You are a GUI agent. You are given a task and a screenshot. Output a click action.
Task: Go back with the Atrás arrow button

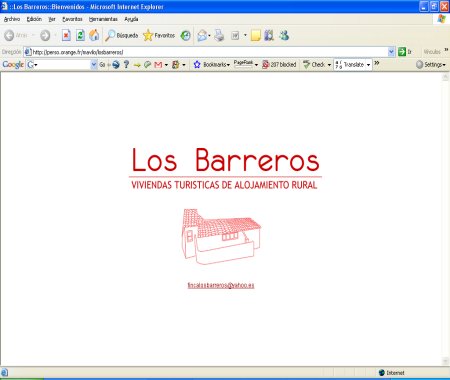16,35
